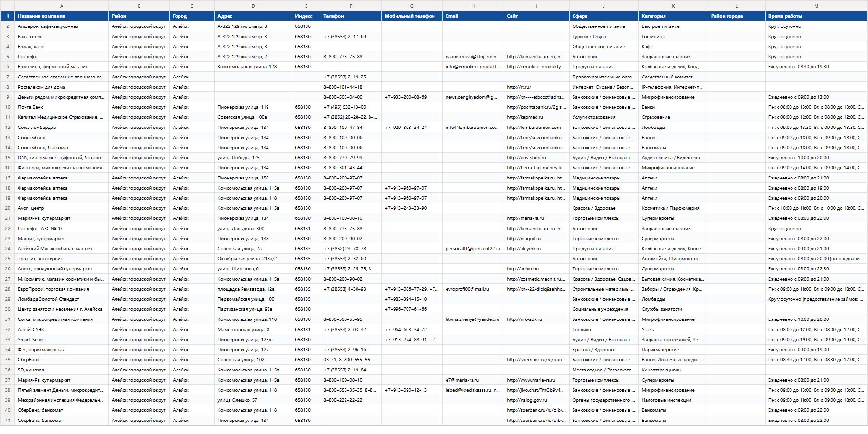Select the 'Телефон' header cell

coord(351,16)
